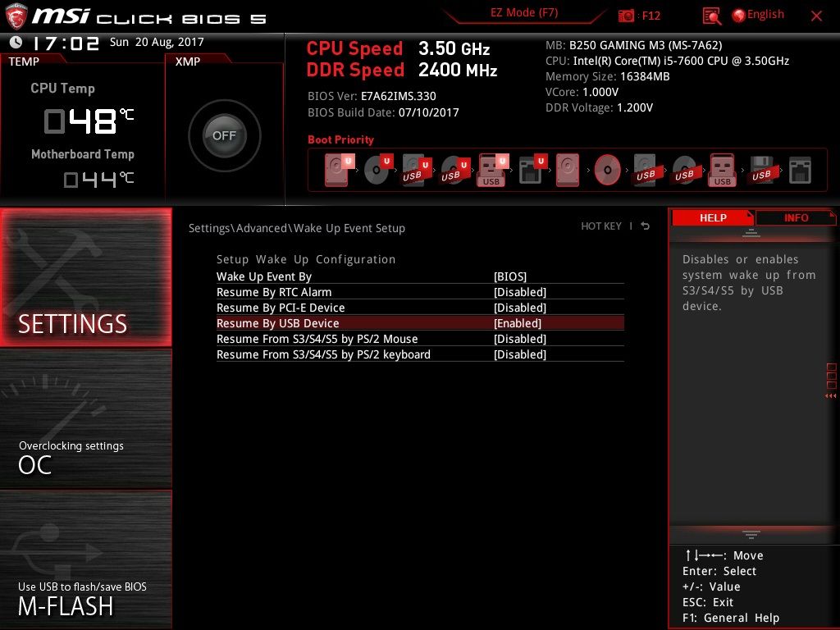Click the 17:02 time display
The image size is (840, 630).
(66, 43)
